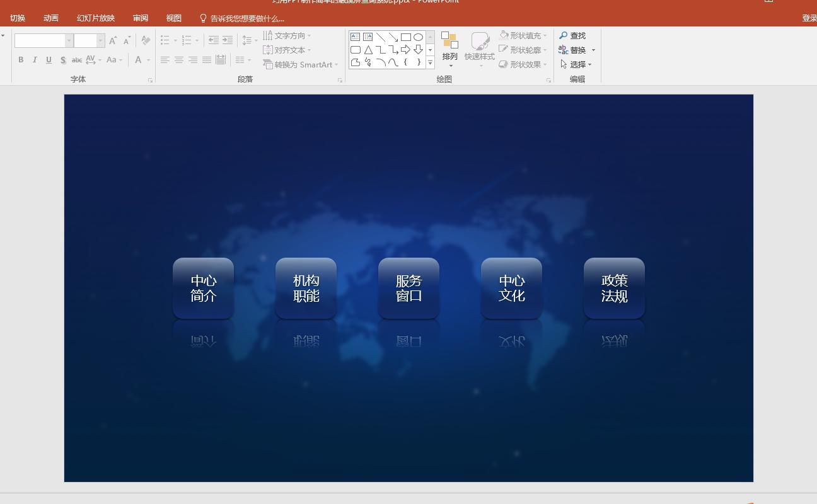Select the curve shape
Viewport: 817px width, 504px height.
(393, 62)
